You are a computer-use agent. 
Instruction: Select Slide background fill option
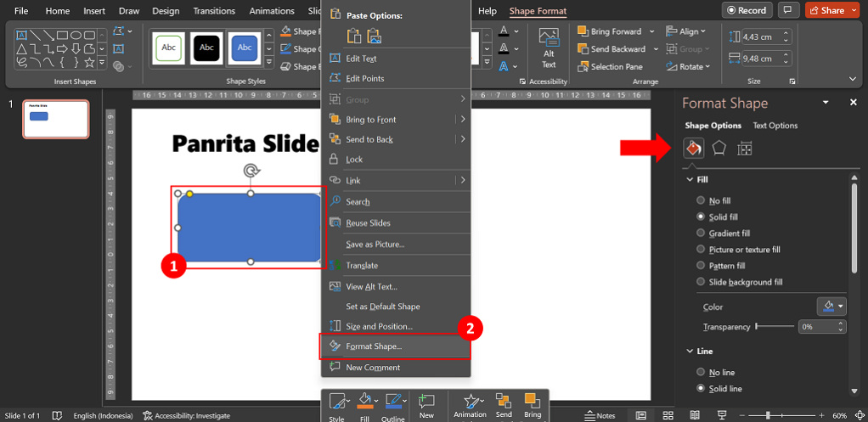click(x=740, y=282)
